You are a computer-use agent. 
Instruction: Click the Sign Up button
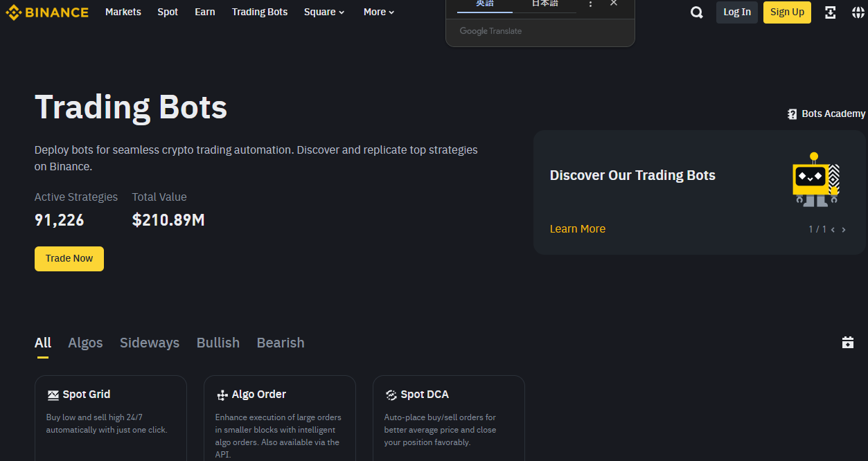pos(787,12)
